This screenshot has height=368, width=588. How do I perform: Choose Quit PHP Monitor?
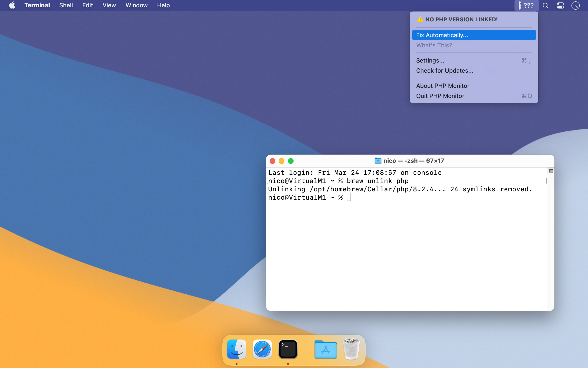(x=474, y=96)
